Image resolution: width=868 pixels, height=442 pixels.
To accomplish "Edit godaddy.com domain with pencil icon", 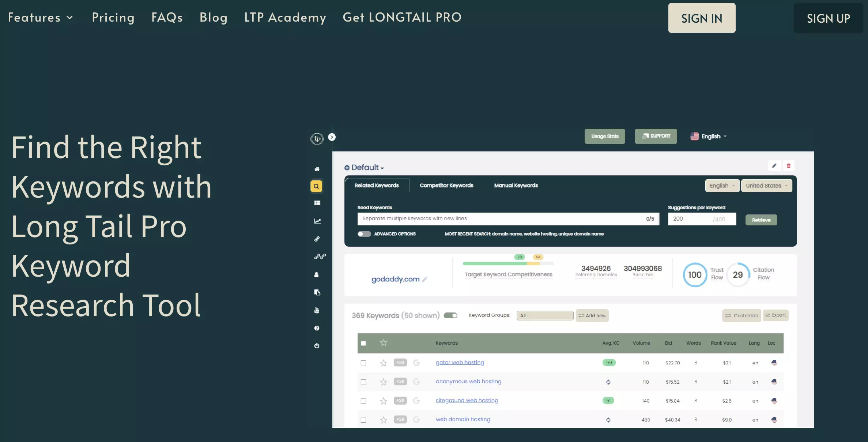I will click(x=424, y=279).
